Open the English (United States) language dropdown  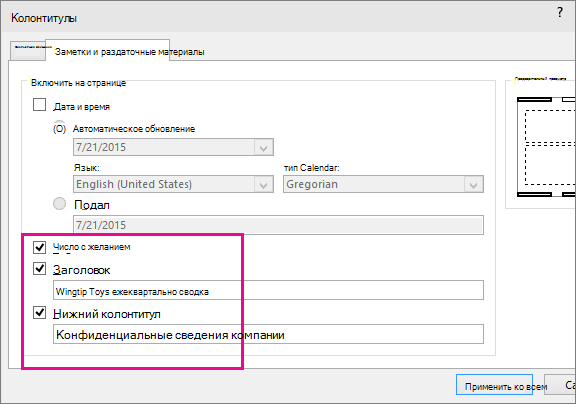click(x=173, y=184)
